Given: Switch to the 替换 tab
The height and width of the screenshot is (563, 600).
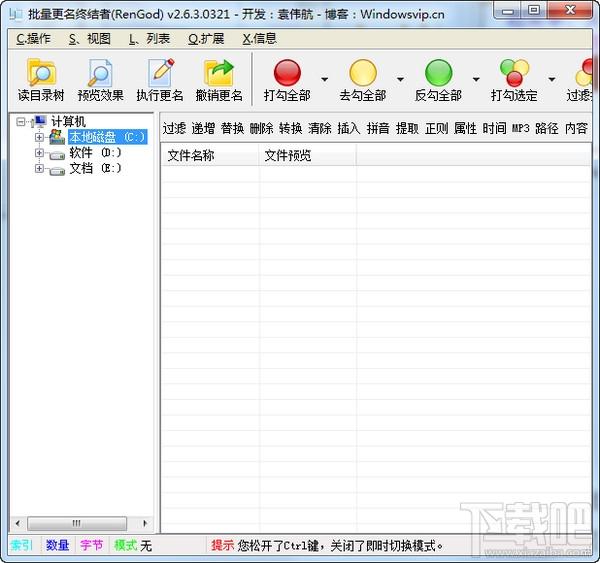Looking at the screenshot, I should [x=232, y=128].
